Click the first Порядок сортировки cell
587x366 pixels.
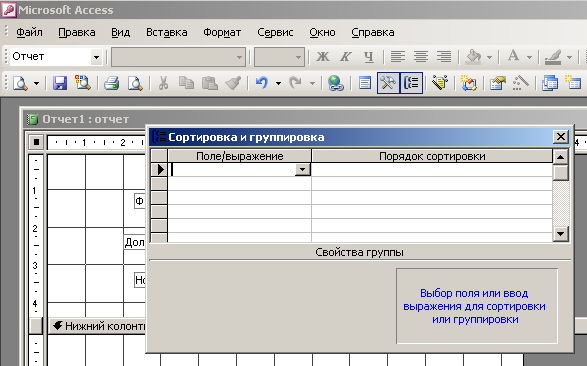(x=432, y=170)
